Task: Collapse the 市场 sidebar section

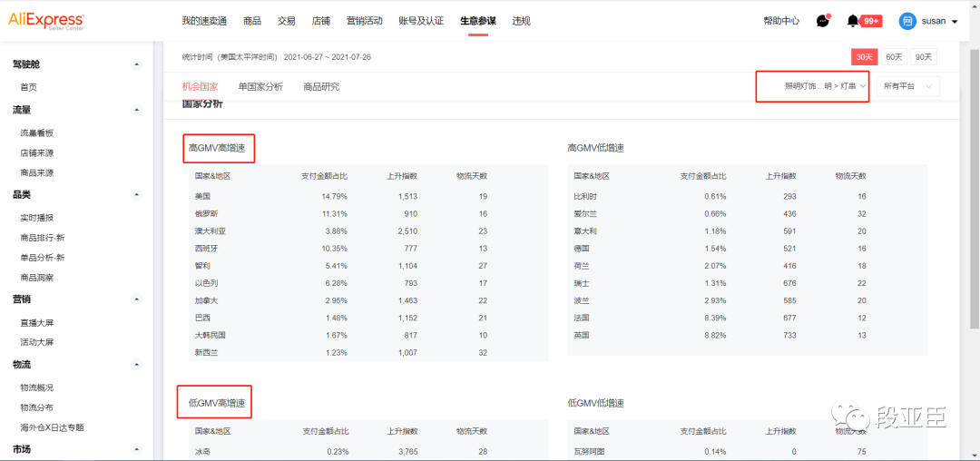Action: click(x=137, y=449)
